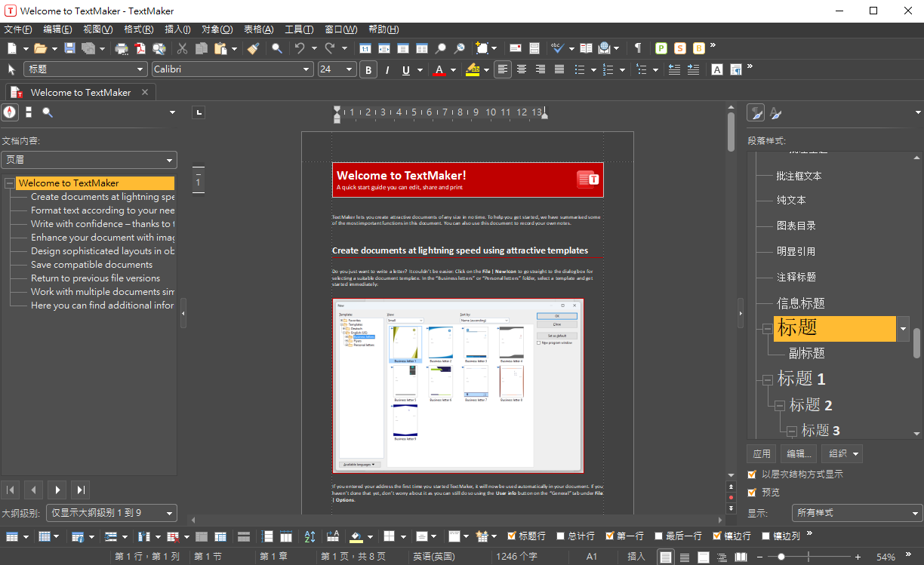Click the Undo arrow icon

point(300,48)
